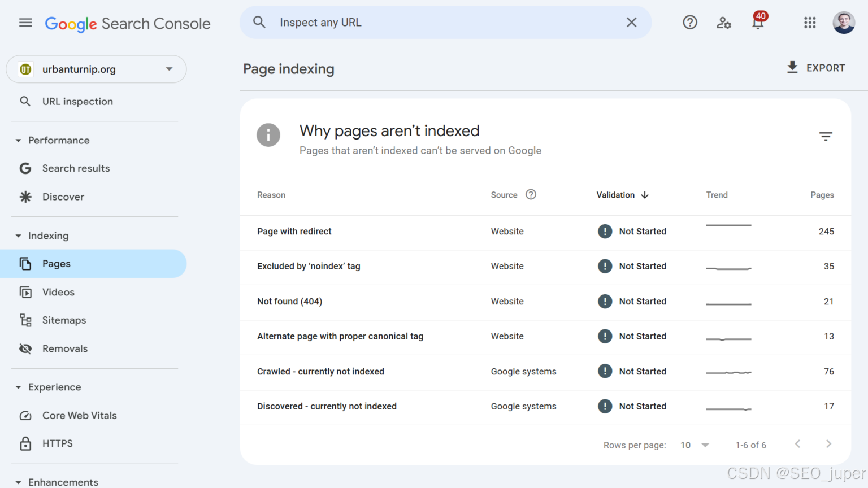
Task: Go to next page of results
Action: coord(828,444)
